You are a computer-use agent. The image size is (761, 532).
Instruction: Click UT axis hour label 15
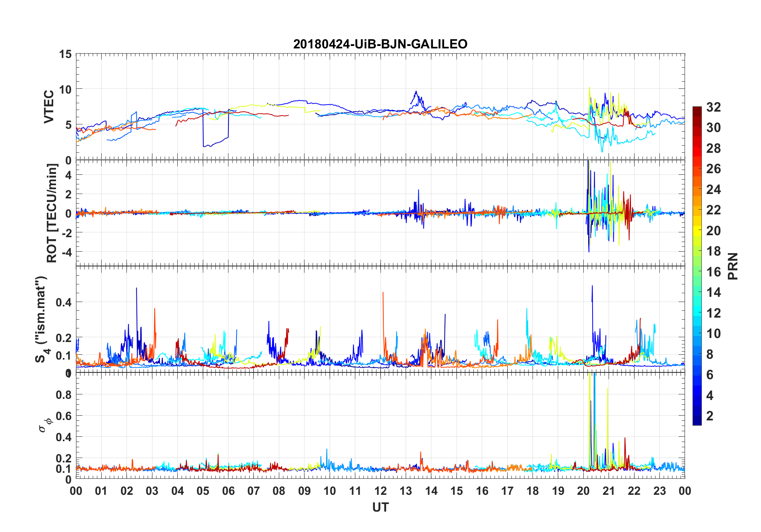pos(457,491)
